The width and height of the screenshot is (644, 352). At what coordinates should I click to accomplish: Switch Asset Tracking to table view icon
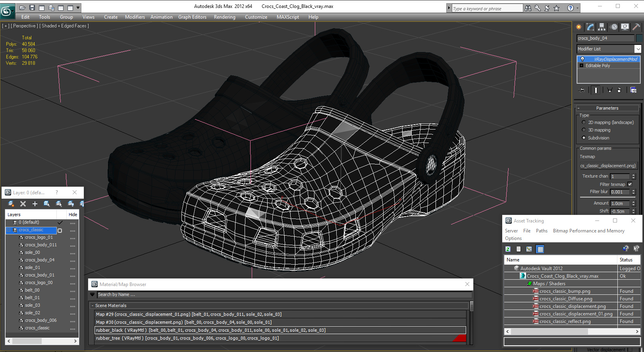coord(540,249)
